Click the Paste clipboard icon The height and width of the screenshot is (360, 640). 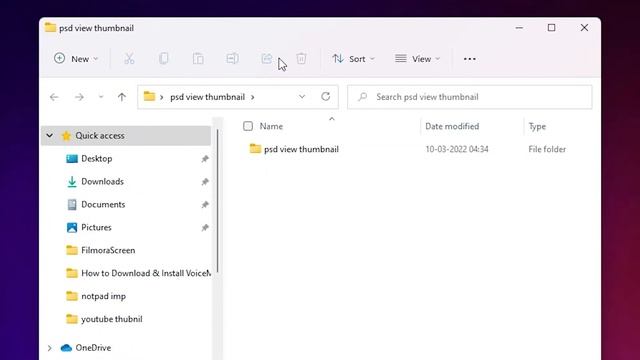coord(198,59)
